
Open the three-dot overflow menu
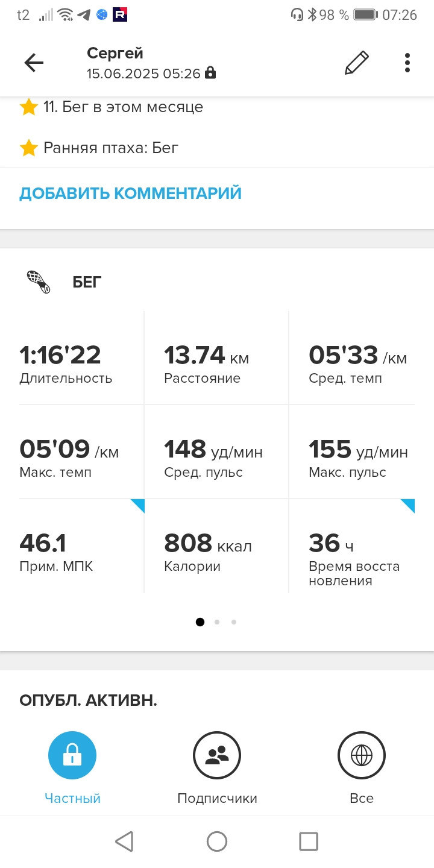[407, 63]
